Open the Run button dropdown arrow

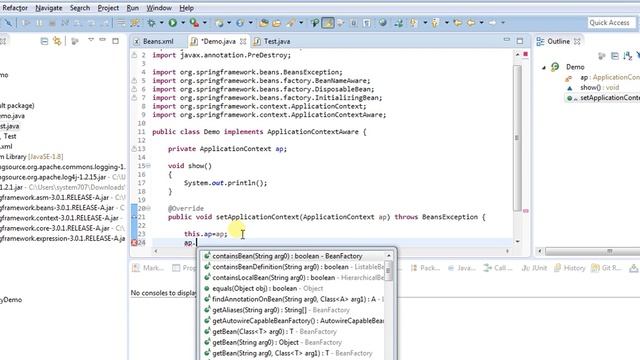(x=183, y=23)
